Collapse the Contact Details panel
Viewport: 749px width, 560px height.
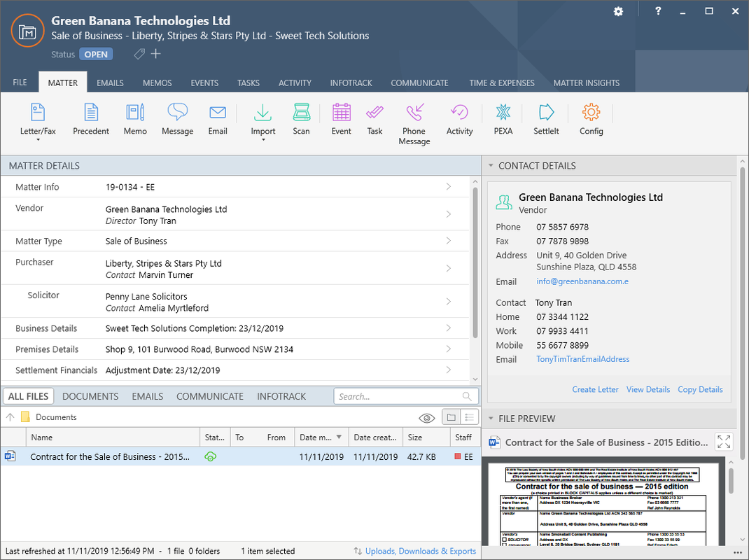pos(490,165)
